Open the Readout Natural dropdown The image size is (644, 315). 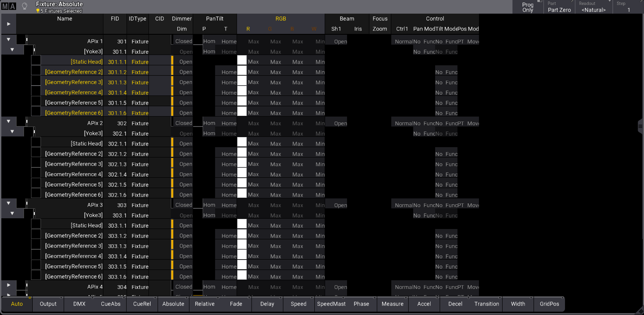click(594, 7)
